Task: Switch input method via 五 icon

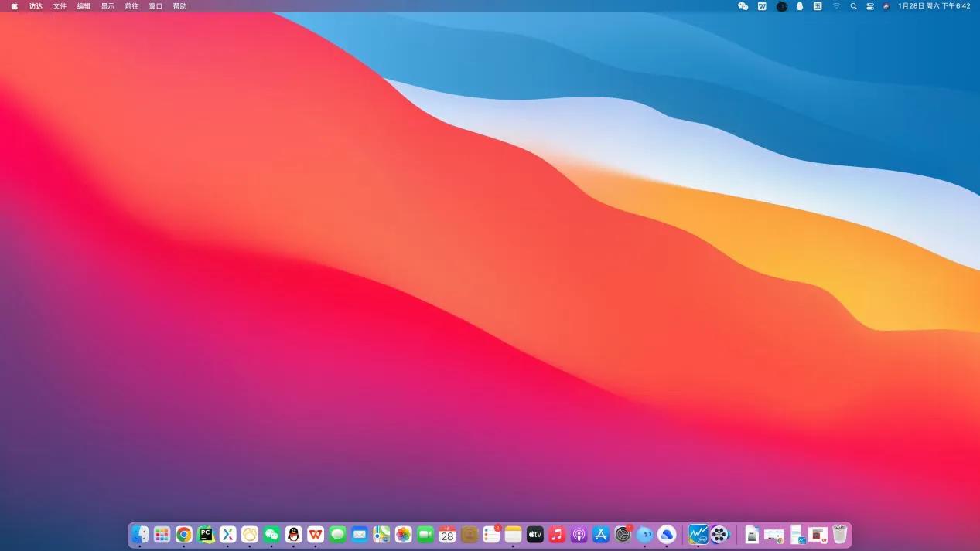Action: click(x=818, y=6)
